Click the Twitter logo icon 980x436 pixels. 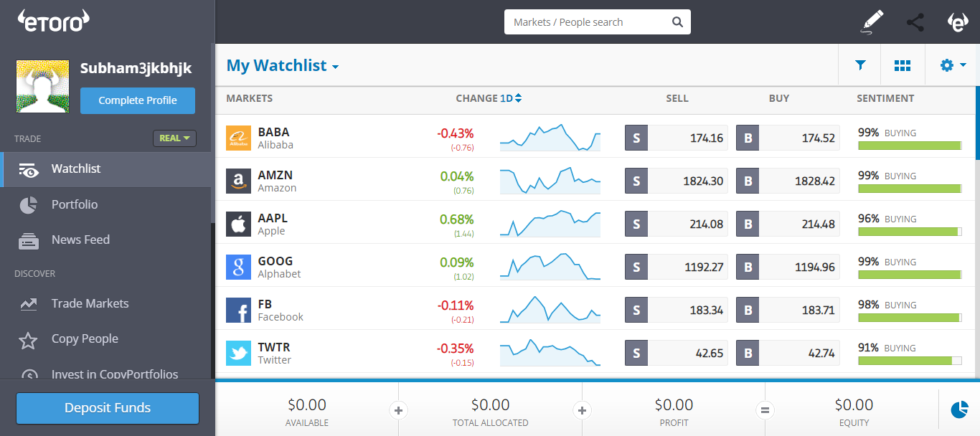point(238,353)
